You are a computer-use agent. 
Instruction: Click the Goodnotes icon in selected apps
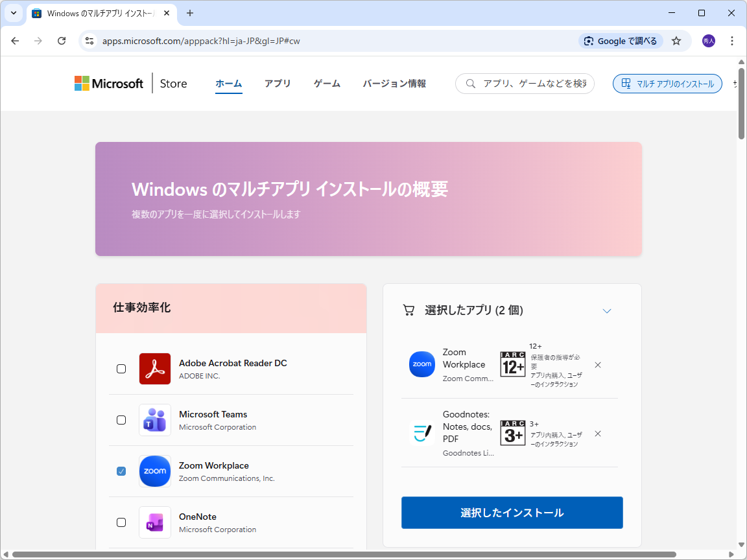tap(422, 432)
